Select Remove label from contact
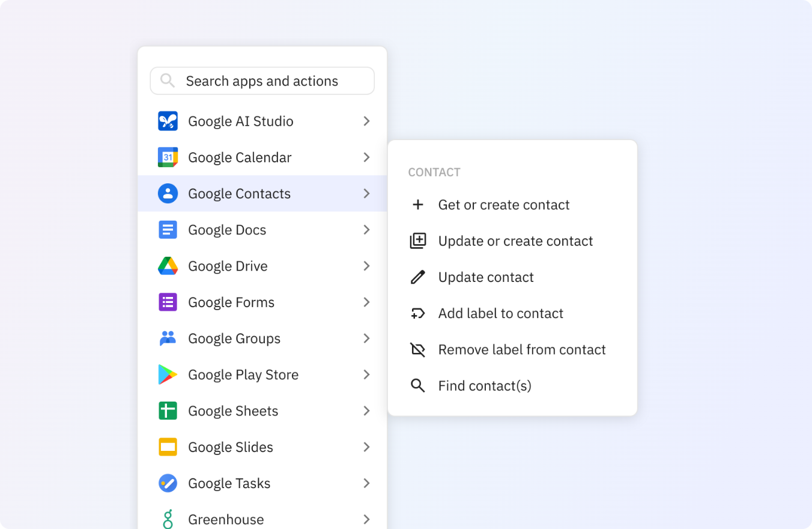Image resolution: width=812 pixels, height=529 pixels. click(x=512, y=350)
